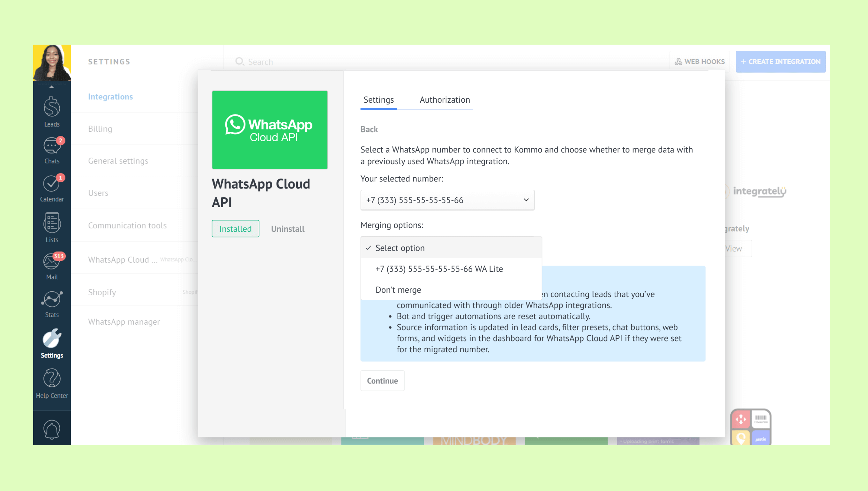Click the View button behind the dialog

pyautogui.click(x=738, y=249)
